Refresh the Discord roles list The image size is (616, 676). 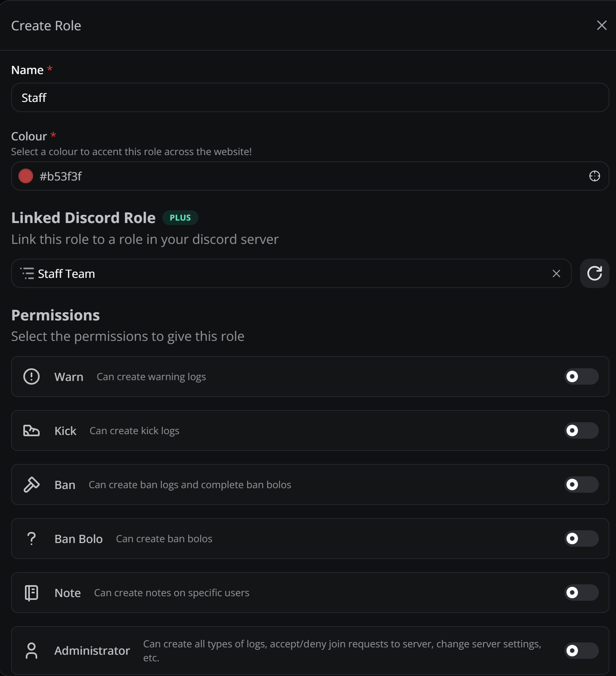(594, 273)
